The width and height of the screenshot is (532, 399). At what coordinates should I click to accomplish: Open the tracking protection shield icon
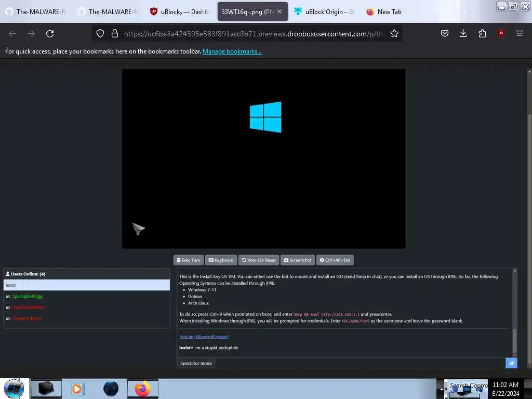[100, 33]
